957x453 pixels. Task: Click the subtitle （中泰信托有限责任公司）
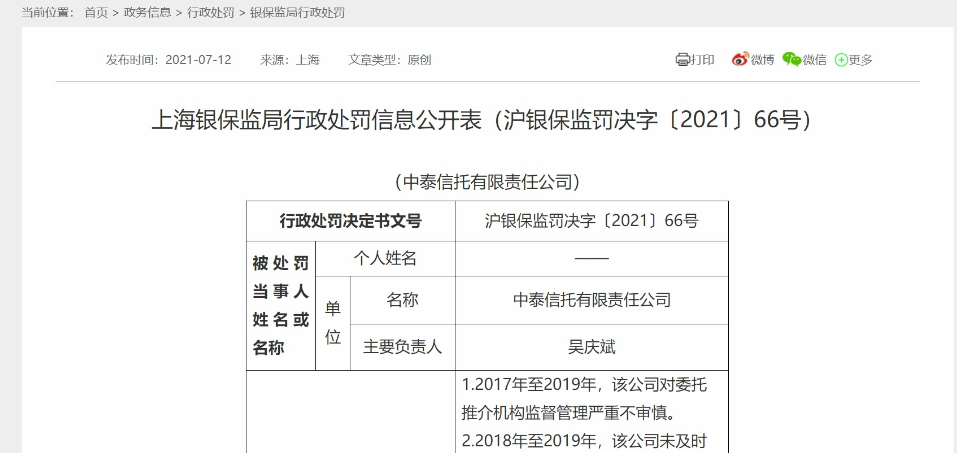click(487, 181)
